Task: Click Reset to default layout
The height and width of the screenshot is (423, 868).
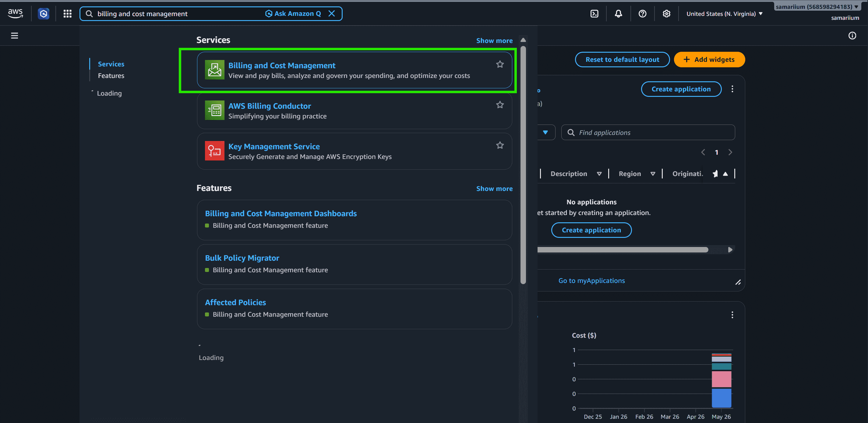Action: coord(622,60)
